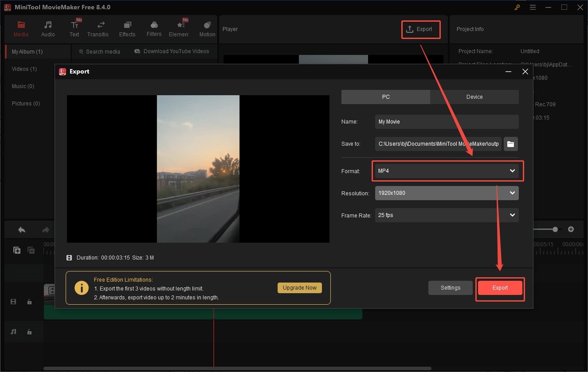Image resolution: width=588 pixels, height=372 pixels.
Task: Expand the Resolution dropdown
Action: tap(447, 193)
